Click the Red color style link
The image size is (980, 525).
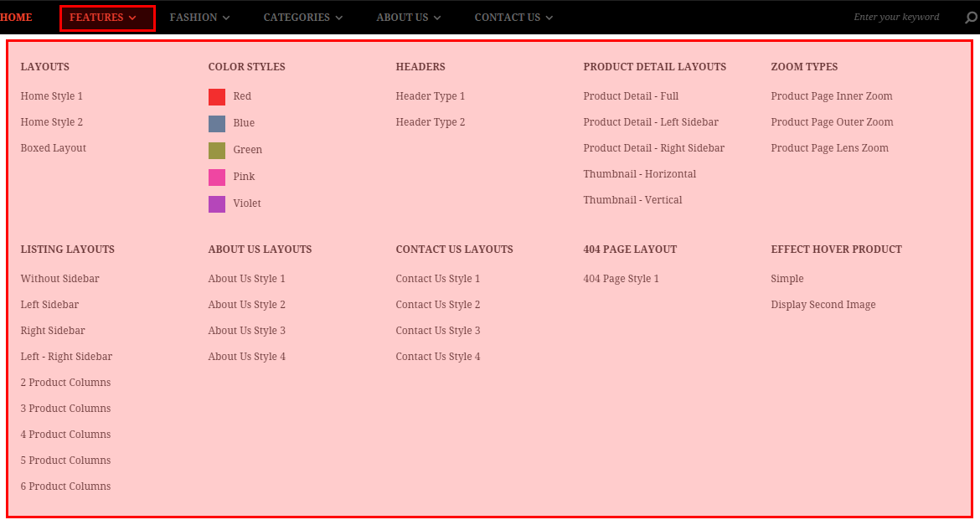click(243, 96)
